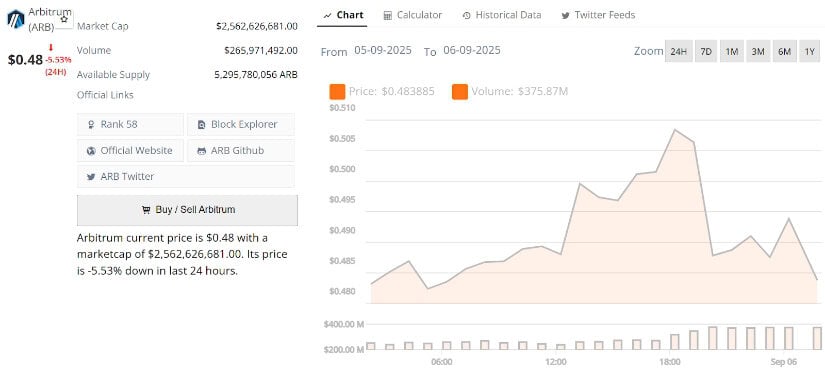Image resolution: width=825 pixels, height=373 pixels.
Task: Open the Block Explorer link
Action: 241,125
